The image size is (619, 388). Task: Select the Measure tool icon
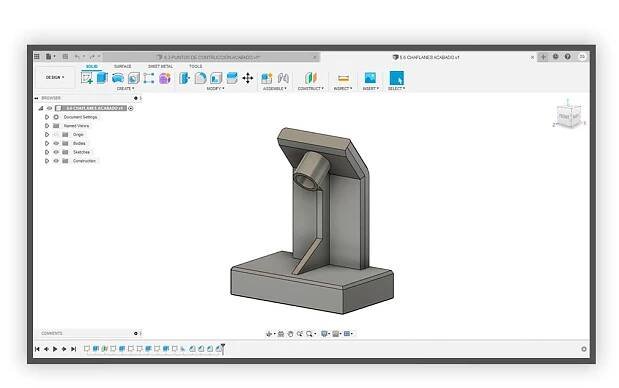pos(343,78)
